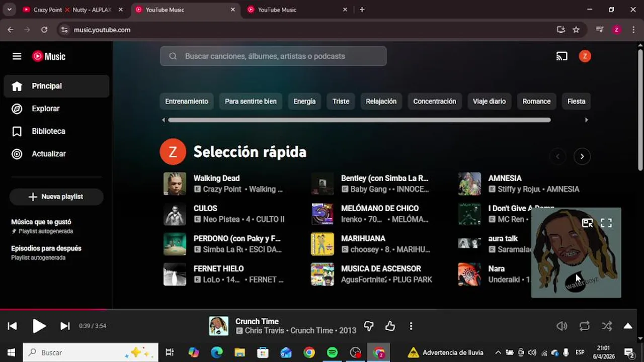Show next Selección rápida songs
Screen dimensions: 644x362
point(582,156)
